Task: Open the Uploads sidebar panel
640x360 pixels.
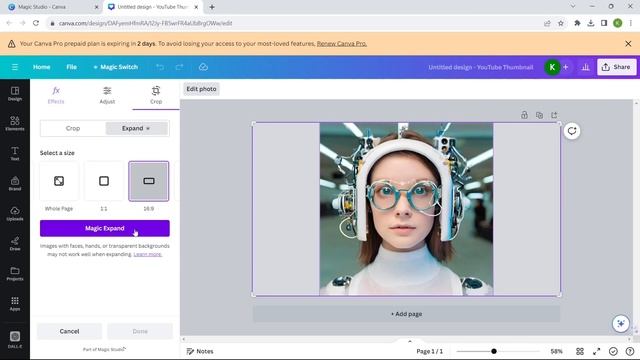Action: 15,213
